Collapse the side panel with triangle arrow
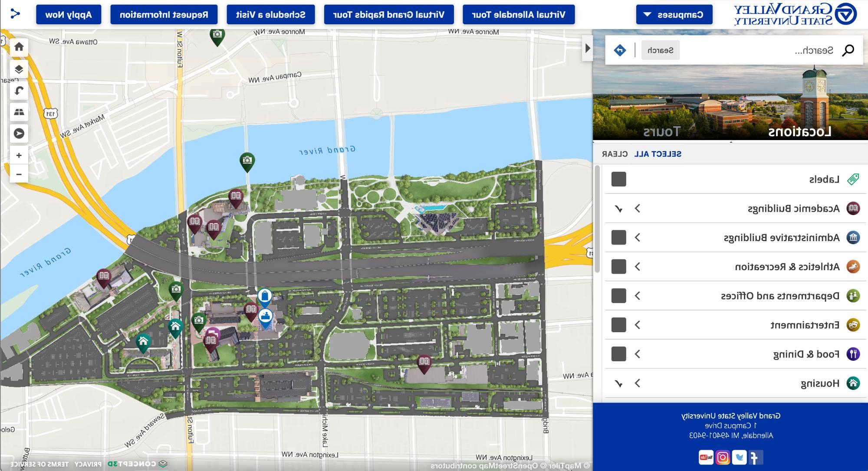This screenshot has height=471, width=868. point(587,49)
